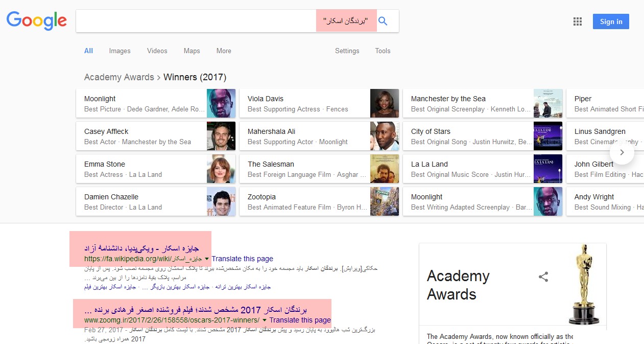Image resolution: width=644 pixels, height=344 pixels.
Task: Click the Academy Awards breadcrumb link
Action: coord(119,77)
